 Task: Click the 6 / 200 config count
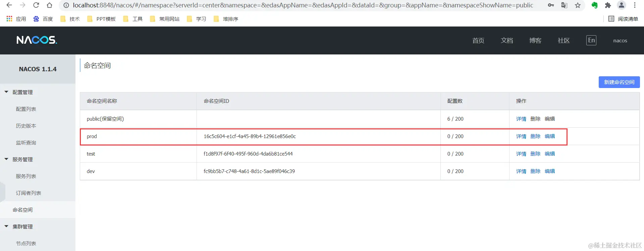(x=455, y=119)
